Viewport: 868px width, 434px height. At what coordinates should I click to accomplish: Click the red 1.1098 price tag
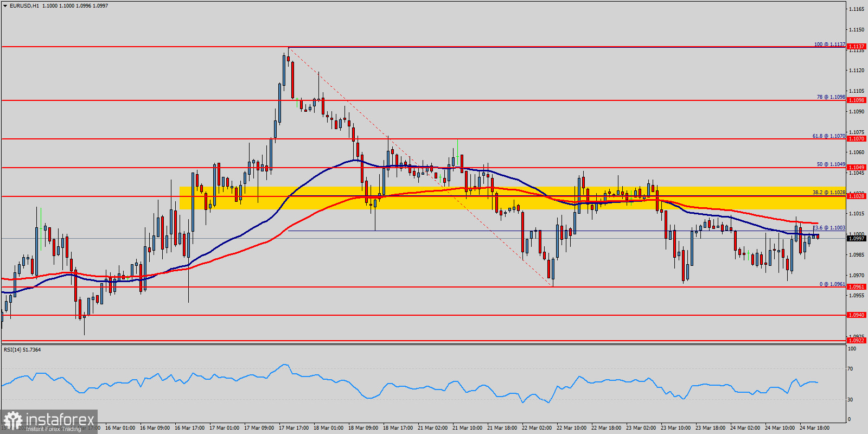click(x=857, y=100)
